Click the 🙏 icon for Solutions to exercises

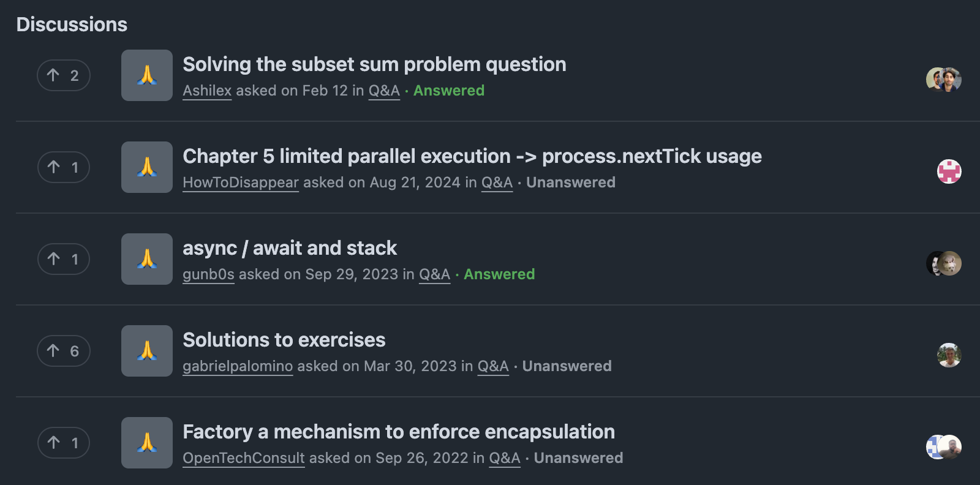[146, 351]
